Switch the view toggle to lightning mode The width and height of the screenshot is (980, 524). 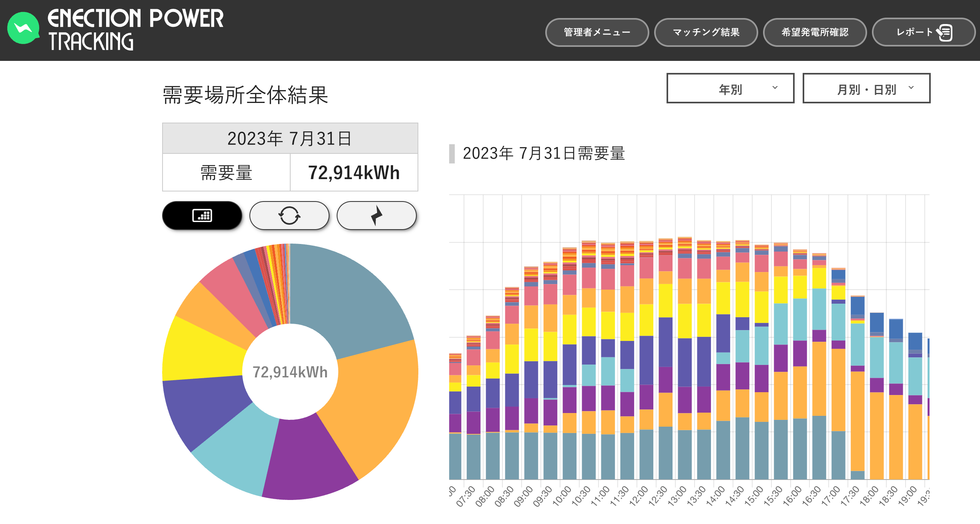pyautogui.click(x=376, y=216)
